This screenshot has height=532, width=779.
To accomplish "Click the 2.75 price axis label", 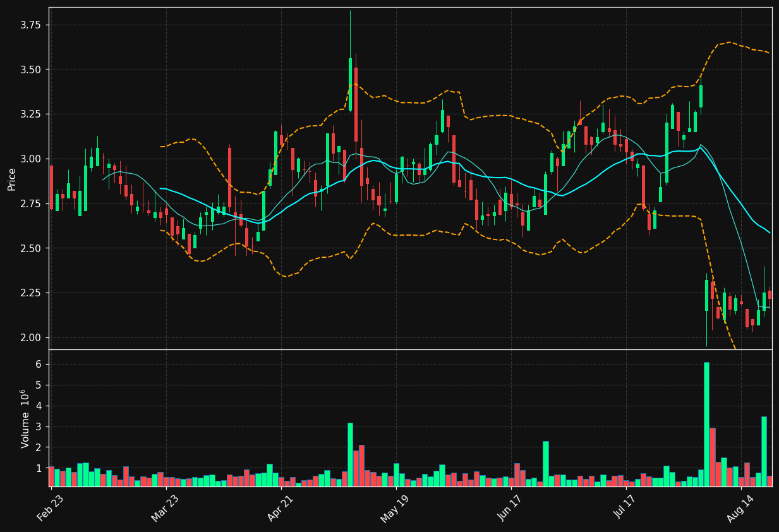I will click(x=30, y=204).
